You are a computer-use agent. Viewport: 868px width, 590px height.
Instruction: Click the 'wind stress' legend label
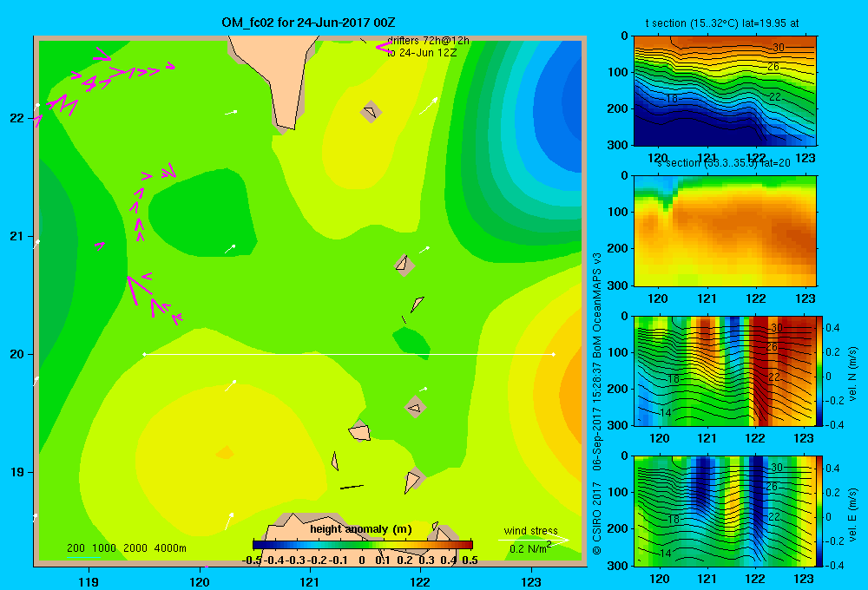pyautogui.click(x=530, y=530)
